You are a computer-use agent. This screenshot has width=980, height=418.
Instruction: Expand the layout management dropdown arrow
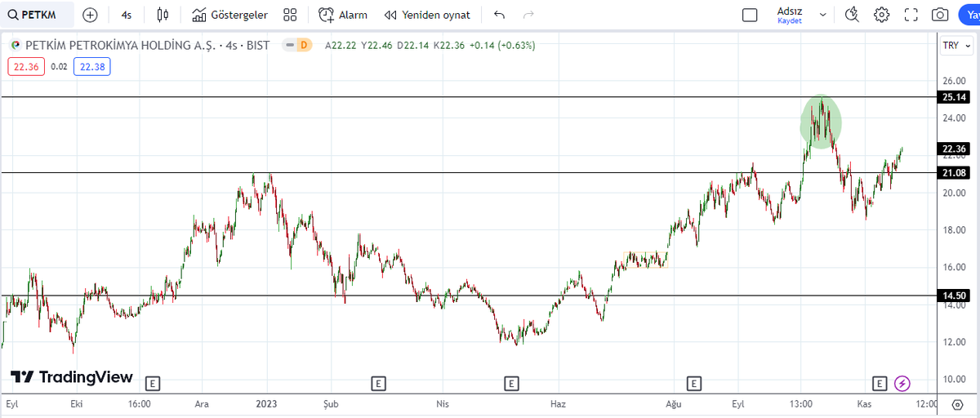click(x=823, y=15)
